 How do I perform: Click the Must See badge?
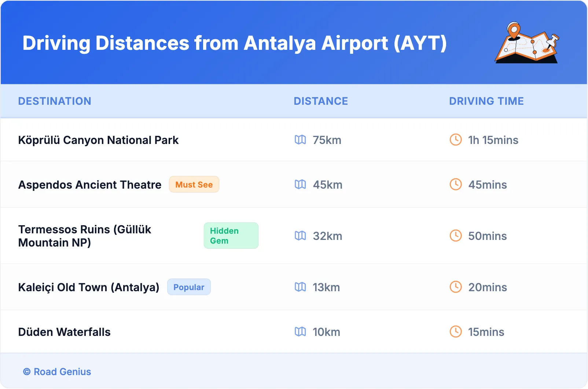194,184
